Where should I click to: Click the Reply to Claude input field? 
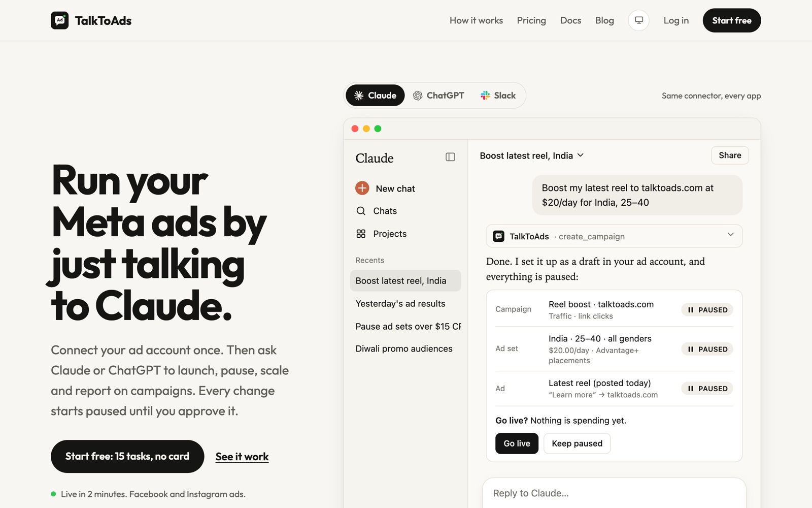(x=614, y=493)
